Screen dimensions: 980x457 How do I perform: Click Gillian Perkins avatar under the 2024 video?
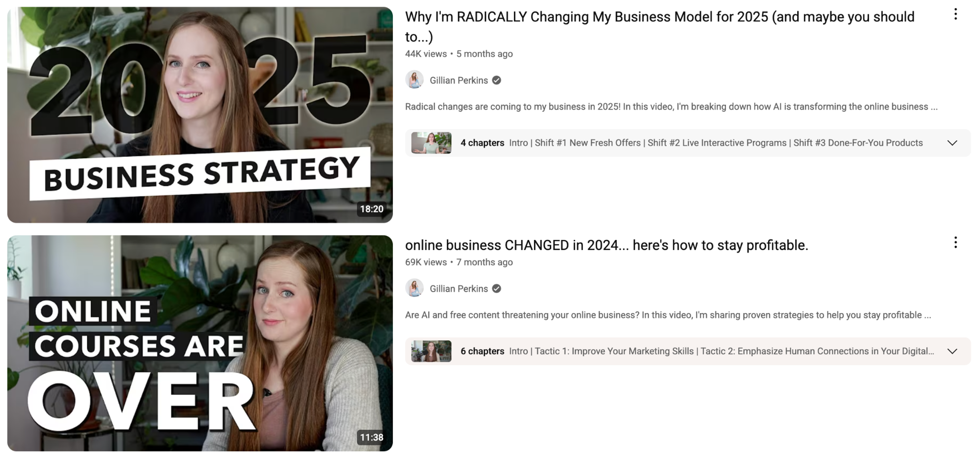(414, 288)
